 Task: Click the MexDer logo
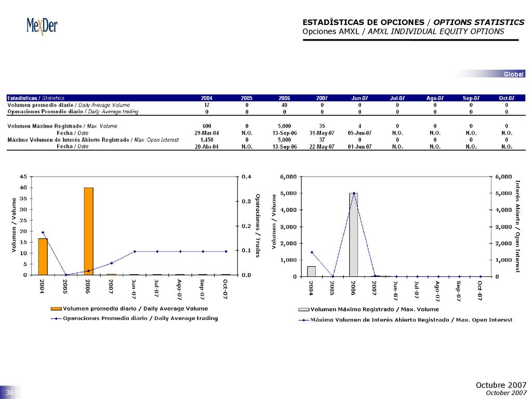click(42, 26)
